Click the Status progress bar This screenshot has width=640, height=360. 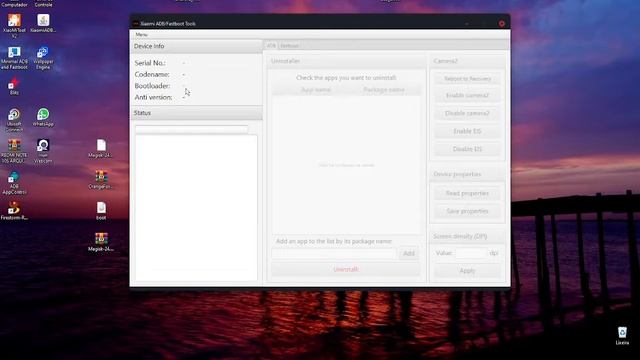(191, 129)
